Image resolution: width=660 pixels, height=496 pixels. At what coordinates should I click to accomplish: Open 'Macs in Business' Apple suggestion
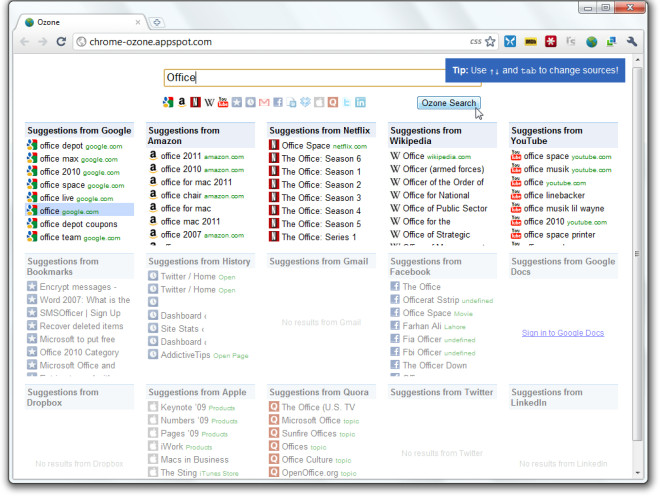(x=201, y=460)
